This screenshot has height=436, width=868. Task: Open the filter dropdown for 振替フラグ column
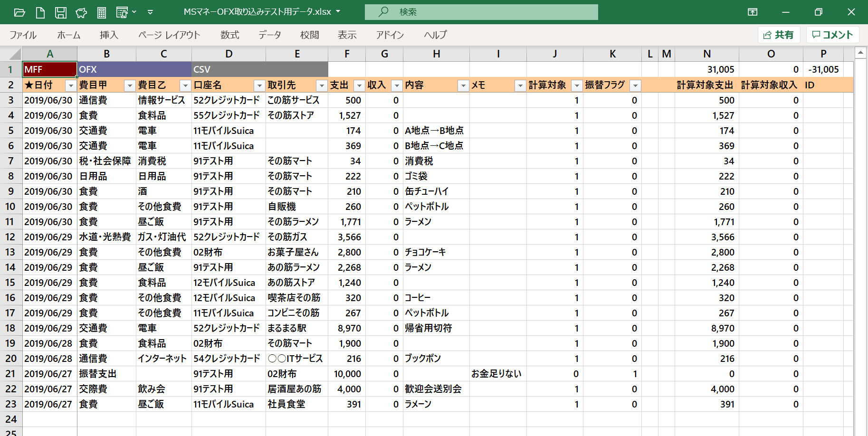click(635, 85)
